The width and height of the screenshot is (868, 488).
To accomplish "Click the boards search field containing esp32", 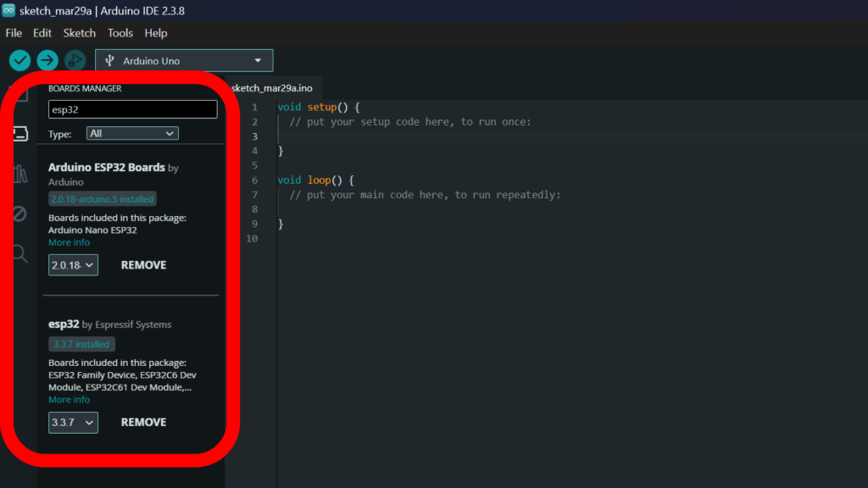I will click(132, 109).
